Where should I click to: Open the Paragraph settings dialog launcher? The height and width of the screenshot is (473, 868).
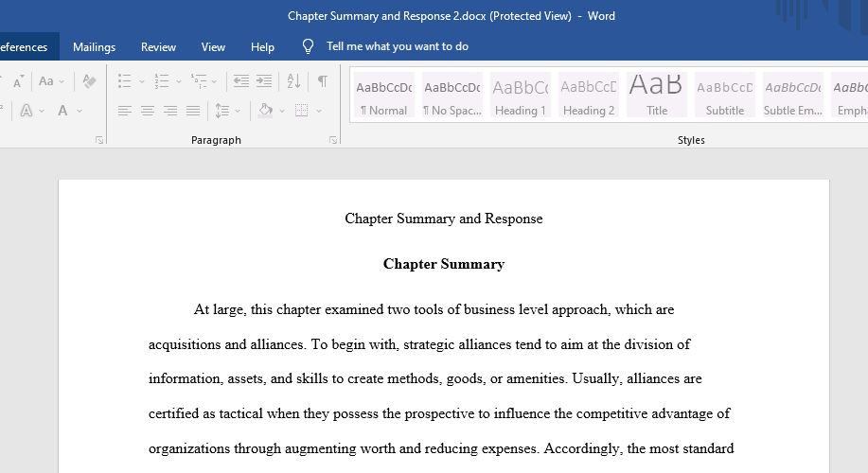tap(333, 141)
